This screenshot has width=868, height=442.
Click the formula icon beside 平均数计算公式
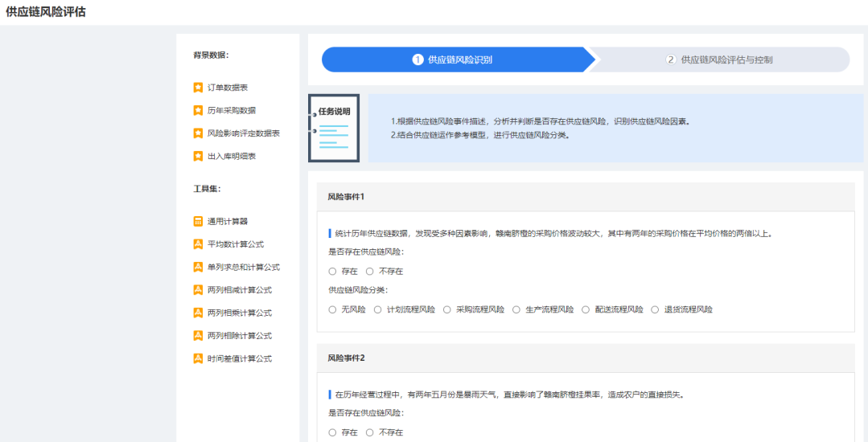pos(198,244)
